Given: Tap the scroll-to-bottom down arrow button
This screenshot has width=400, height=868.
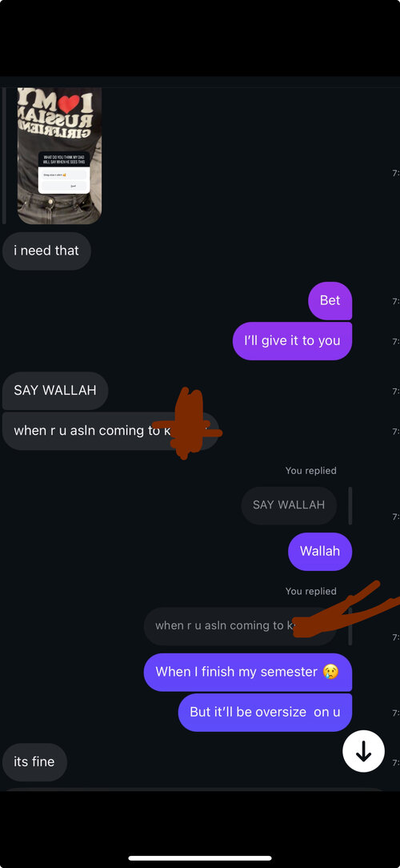Looking at the screenshot, I should [363, 750].
